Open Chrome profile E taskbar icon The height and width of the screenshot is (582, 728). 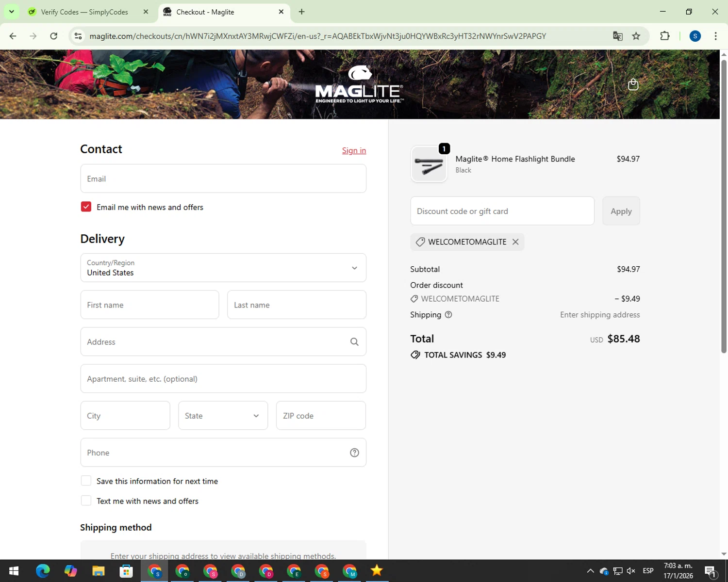coord(294,571)
